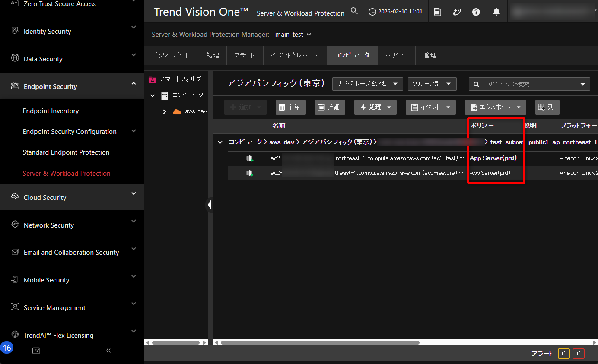Expand the aws-dev tree node arrow
The width and height of the screenshot is (598, 364).
(164, 111)
